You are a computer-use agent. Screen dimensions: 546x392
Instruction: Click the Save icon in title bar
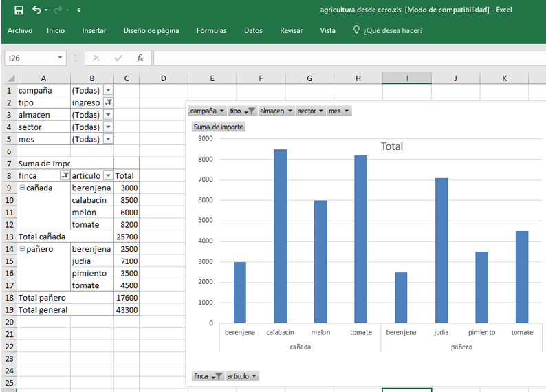tap(19, 10)
